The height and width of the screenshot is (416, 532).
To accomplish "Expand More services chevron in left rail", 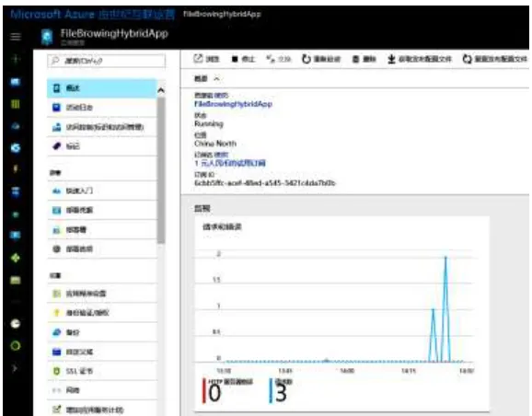I will pos(15,368).
